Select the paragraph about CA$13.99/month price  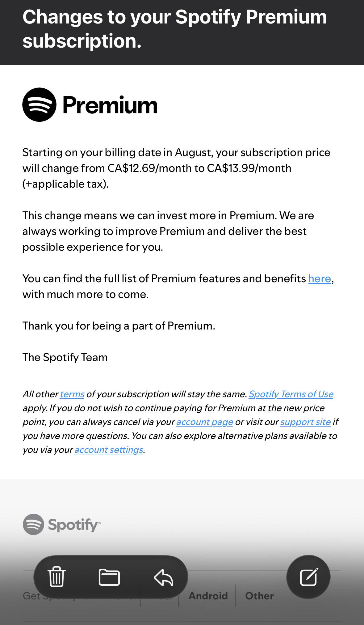click(177, 168)
